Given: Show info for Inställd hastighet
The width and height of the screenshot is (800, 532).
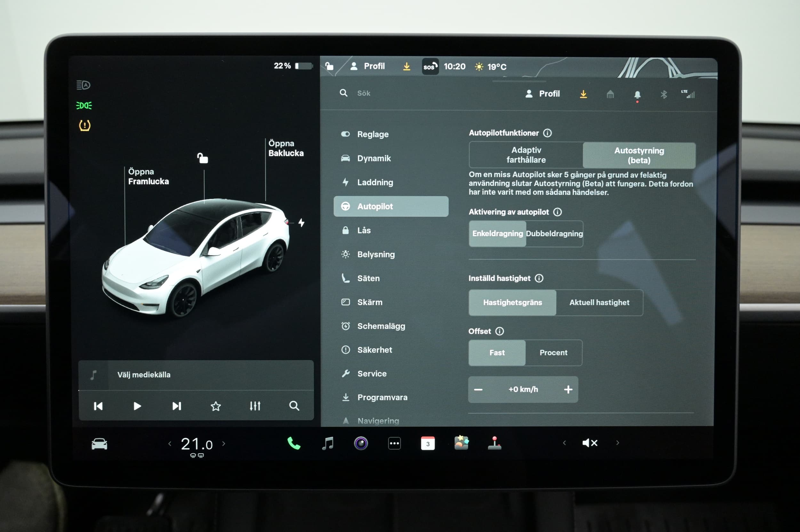Looking at the screenshot, I should pos(539,278).
